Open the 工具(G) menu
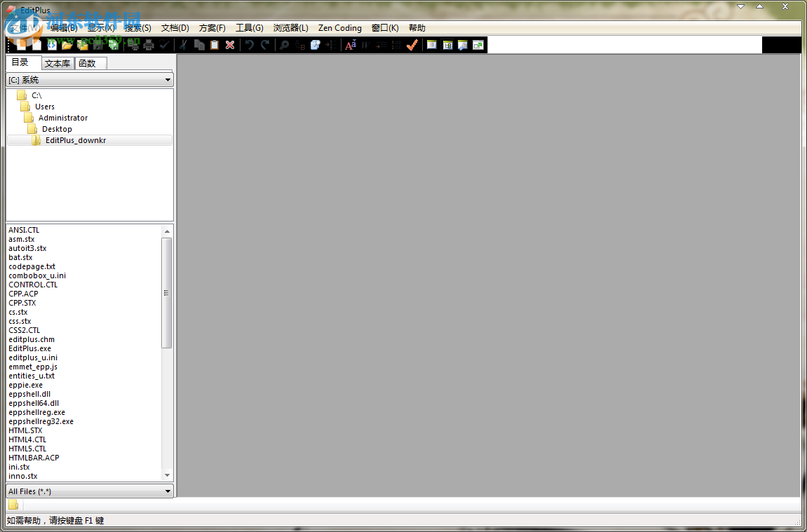Viewport: 807px width, 532px height. pos(249,28)
